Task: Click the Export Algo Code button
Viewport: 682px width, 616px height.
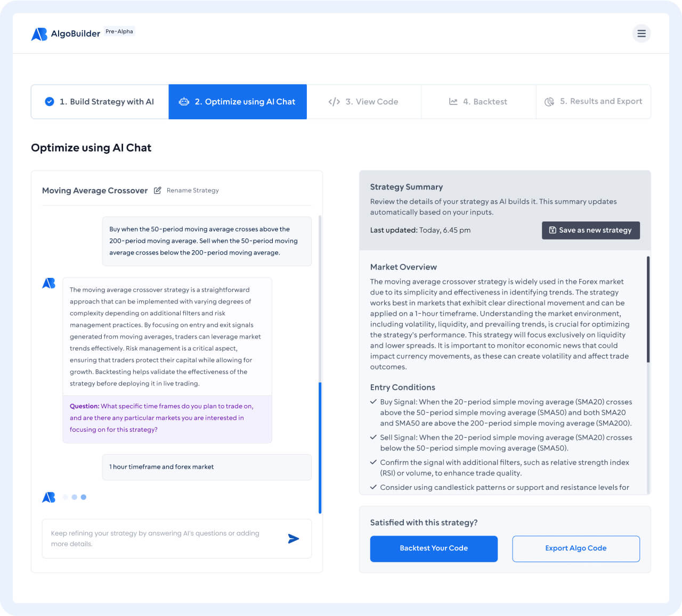Action: coord(575,548)
